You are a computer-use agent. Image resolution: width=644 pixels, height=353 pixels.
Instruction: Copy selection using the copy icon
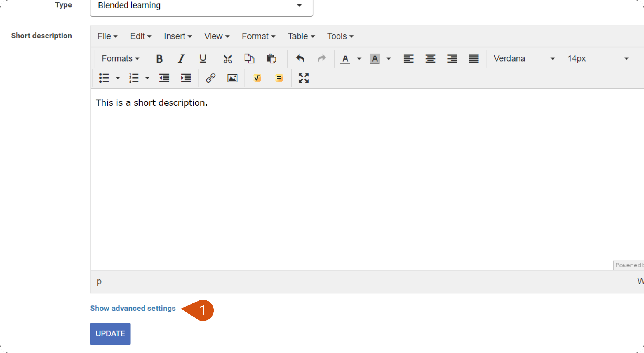pyautogui.click(x=249, y=59)
